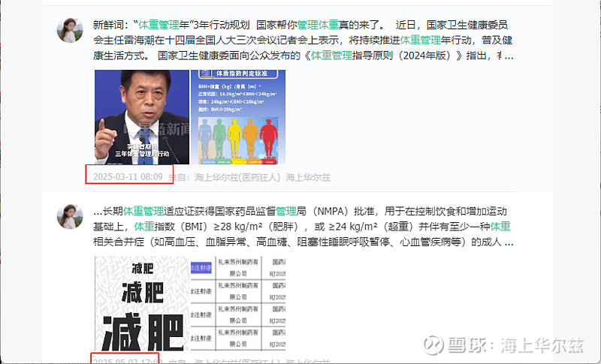
Task: Click the 2025-03-11 08:09 timestamp
Action: click(x=128, y=177)
